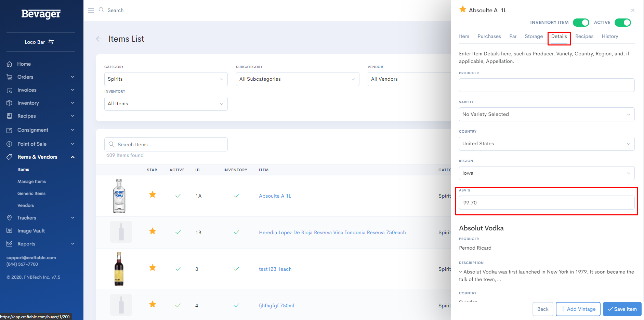Open the Variety dropdown
The width and height of the screenshot is (644, 320).
[x=547, y=114]
